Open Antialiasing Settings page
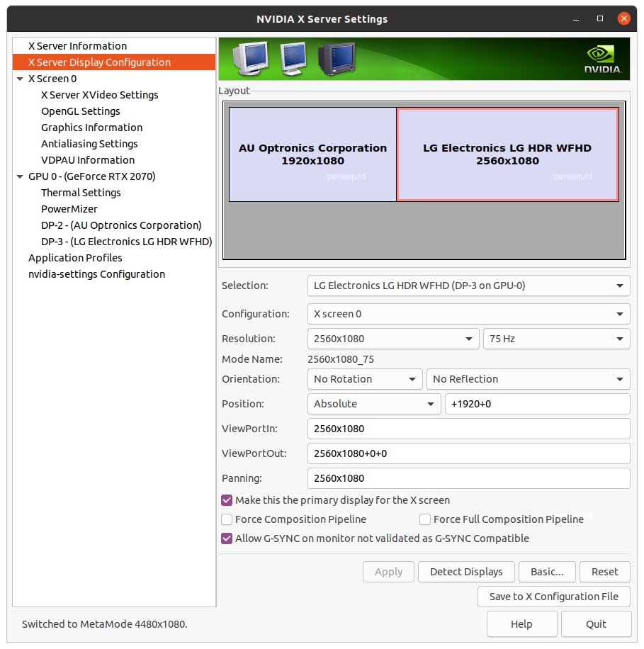Viewport: 644px width, 649px height. (x=89, y=144)
